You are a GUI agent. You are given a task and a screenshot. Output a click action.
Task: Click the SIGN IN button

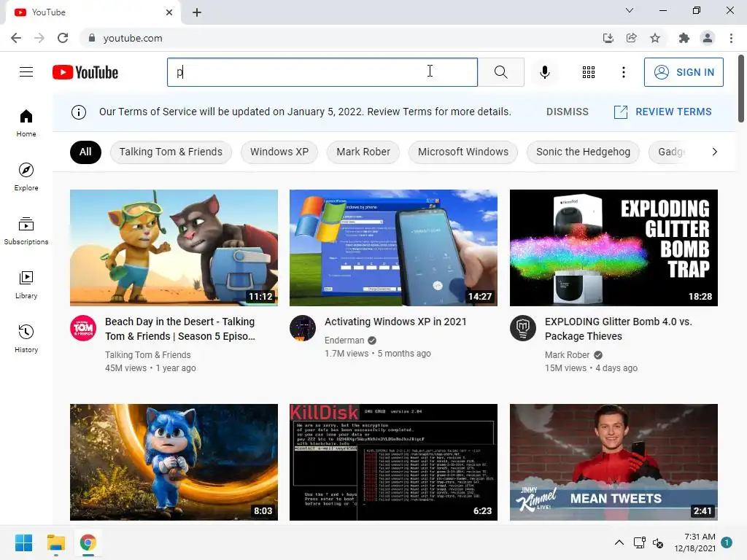point(684,72)
